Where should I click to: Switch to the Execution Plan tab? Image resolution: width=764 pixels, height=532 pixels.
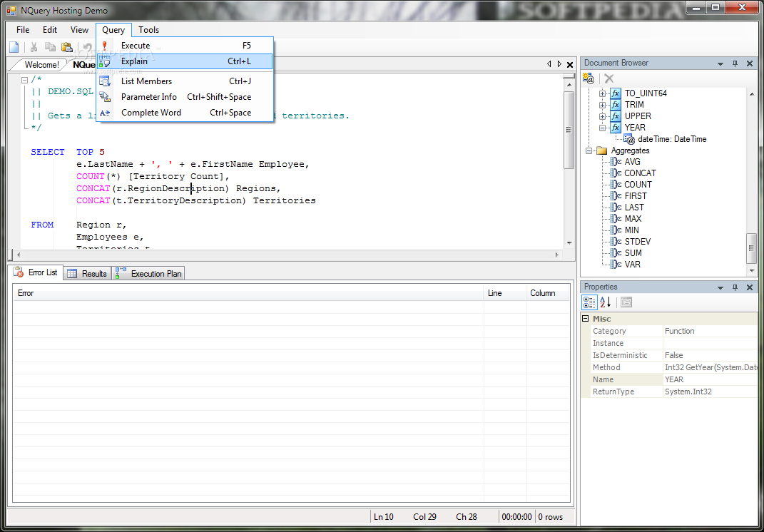[x=148, y=274]
